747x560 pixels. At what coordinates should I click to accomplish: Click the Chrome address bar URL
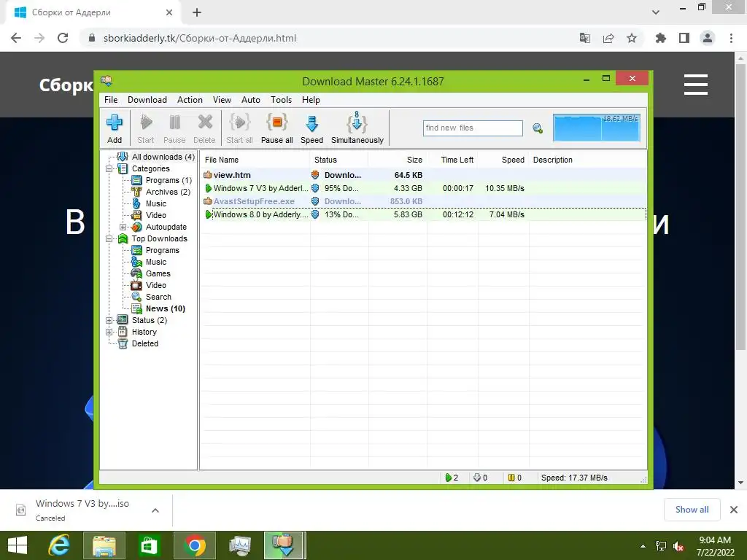[200, 38]
